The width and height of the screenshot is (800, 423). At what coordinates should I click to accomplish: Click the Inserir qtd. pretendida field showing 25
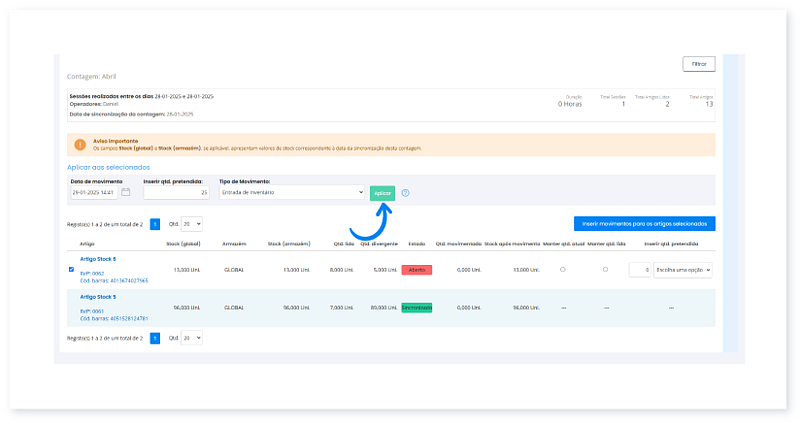(177, 192)
